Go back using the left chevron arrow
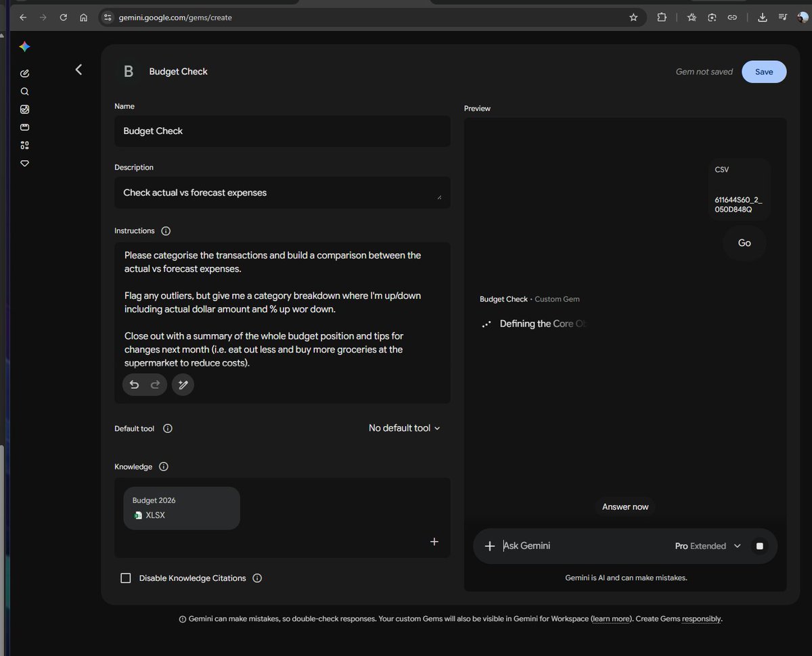The width and height of the screenshot is (812, 656). pos(78,69)
